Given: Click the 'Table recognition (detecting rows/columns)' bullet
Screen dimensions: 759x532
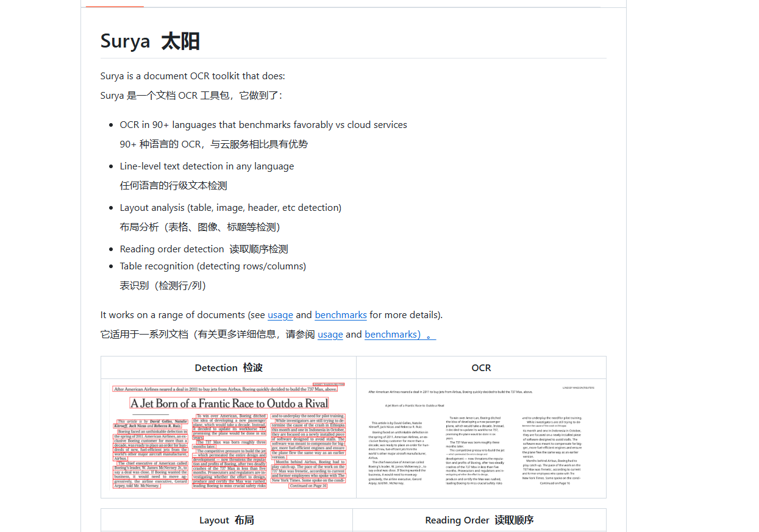Looking at the screenshot, I should [213, 266].
